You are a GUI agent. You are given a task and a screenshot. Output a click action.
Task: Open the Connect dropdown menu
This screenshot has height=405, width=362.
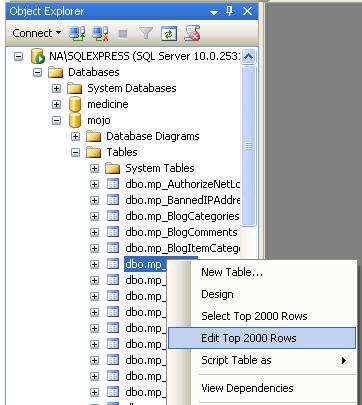(37, 33)
